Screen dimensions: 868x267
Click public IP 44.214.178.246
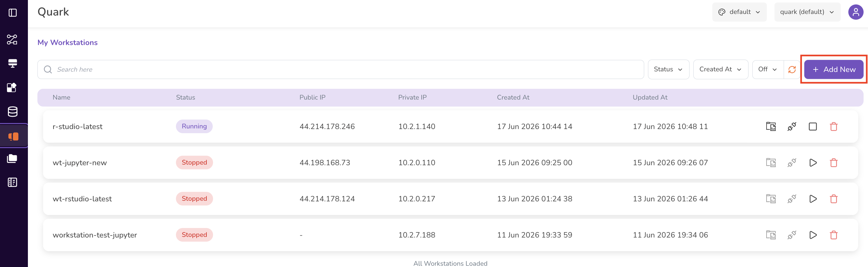coord(327,127)
